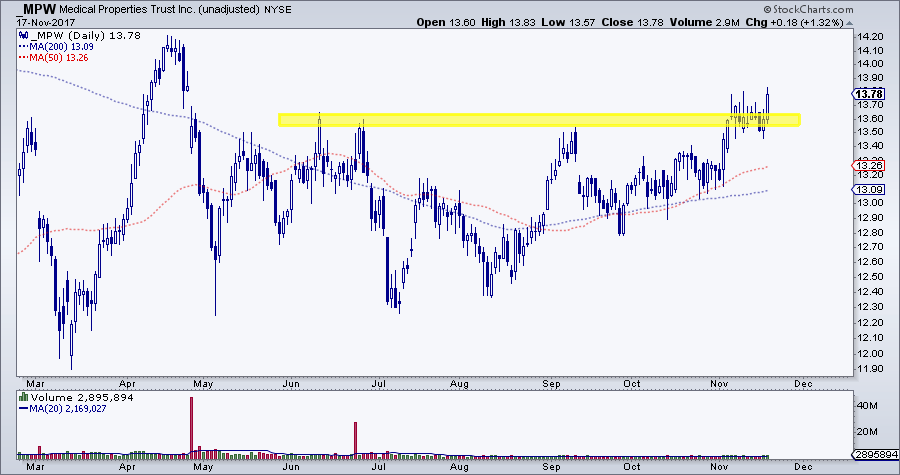
Task: Click the blue 13.09 MA(200) price tag
Action: pyautogui.click(x=866, y=189)
